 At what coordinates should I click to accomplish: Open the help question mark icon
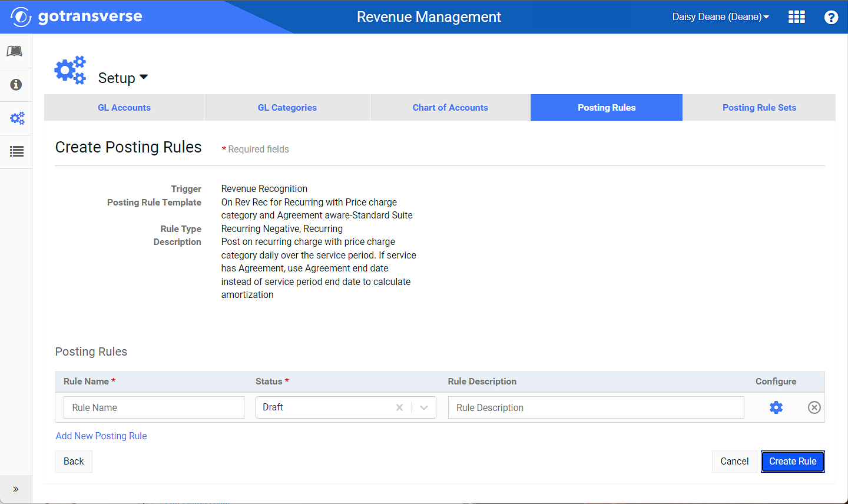pyautogui.click(x=831, y=17)
